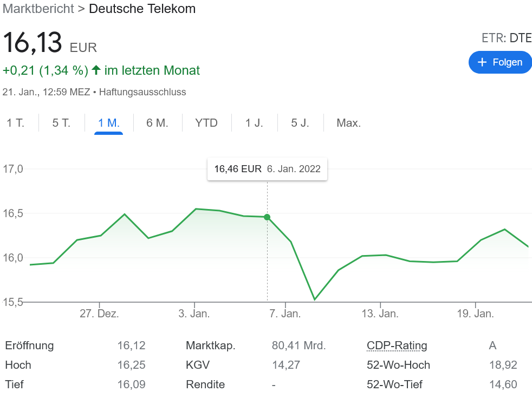Select the 5 J. time range

(300, 123)
